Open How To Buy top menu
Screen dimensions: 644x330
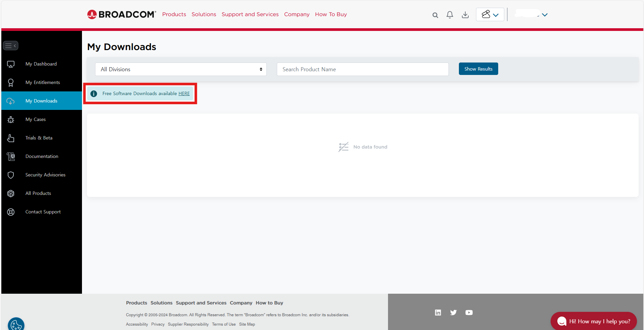pyautogui.click(x=331, y=14)
